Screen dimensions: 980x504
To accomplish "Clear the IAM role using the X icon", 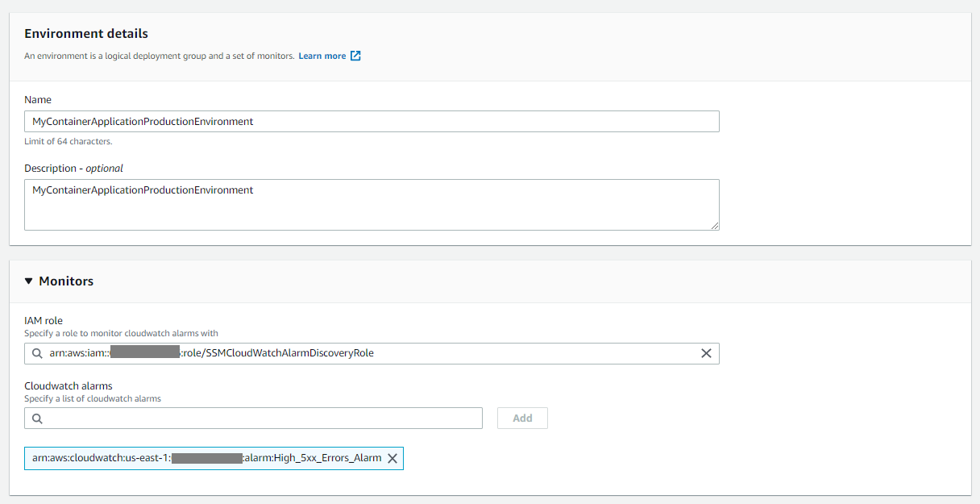I will pyautogui.click(x=706, y=353).
